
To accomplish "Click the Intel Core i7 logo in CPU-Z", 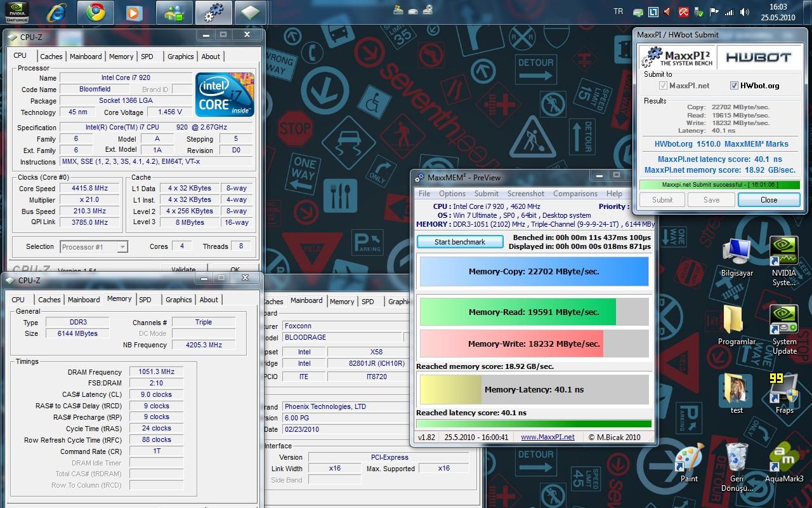I will pos(225,94).
